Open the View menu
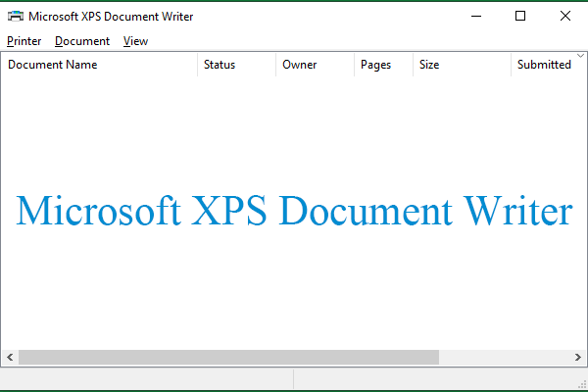Viewport: 588px width, 392px height. pyautogui.click(x=135, y=41)
